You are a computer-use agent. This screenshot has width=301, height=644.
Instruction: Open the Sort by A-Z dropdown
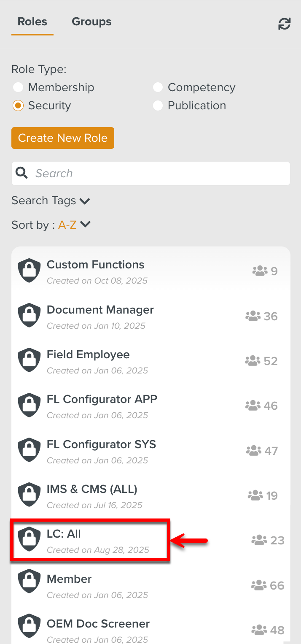(x=74, y=225)
